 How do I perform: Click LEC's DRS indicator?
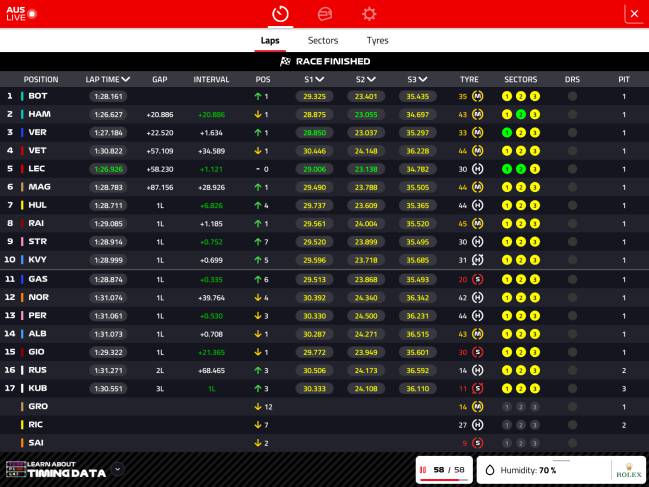tap(572, 169)
